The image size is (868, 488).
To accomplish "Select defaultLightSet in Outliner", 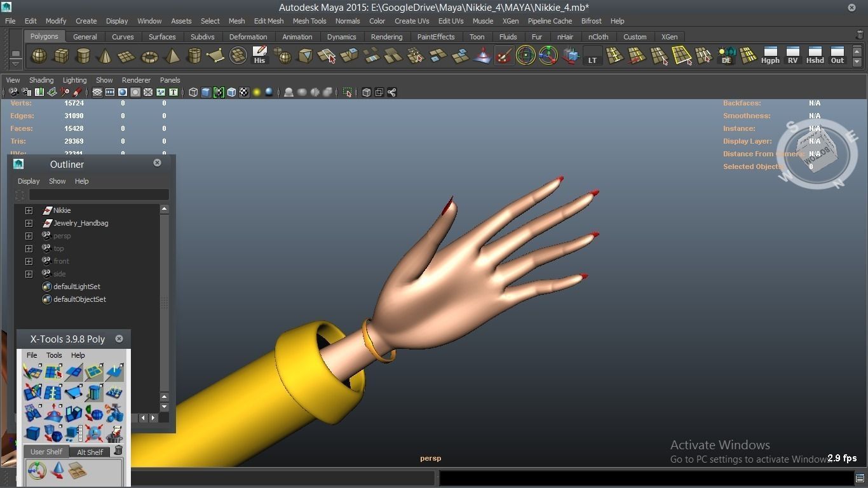I will pyautogui.click(x=77, y=287).
